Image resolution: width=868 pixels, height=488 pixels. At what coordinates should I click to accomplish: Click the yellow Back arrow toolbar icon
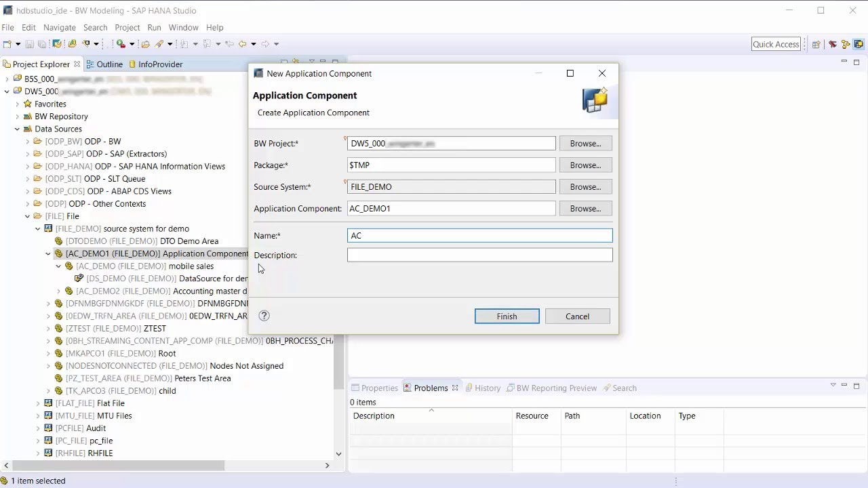coord(242,44)
